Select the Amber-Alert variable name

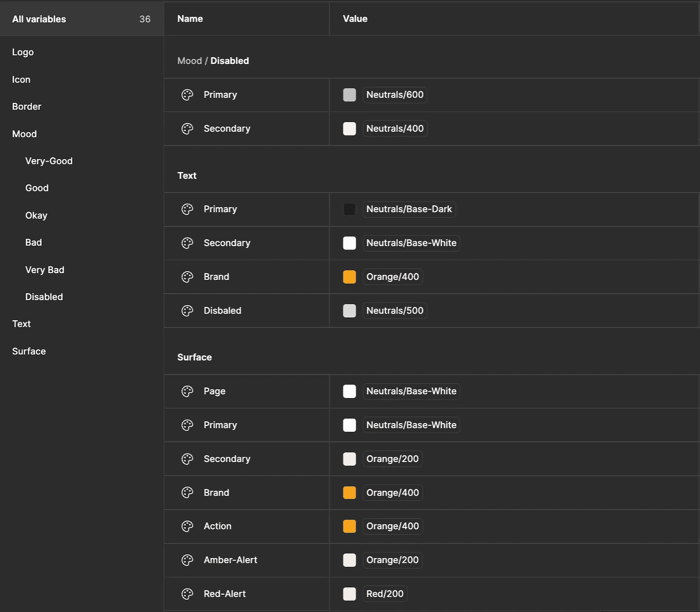(231, 560)
